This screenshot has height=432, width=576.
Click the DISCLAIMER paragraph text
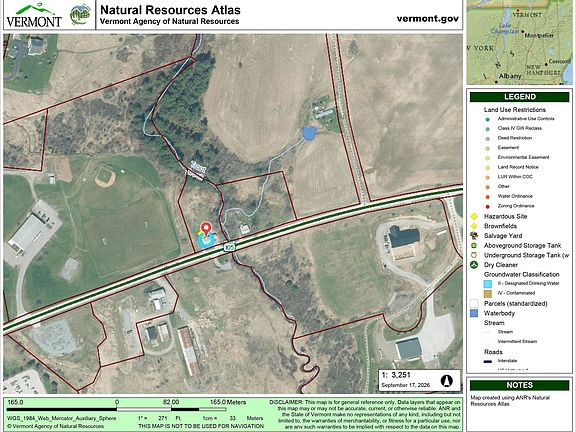pos(365,414)
